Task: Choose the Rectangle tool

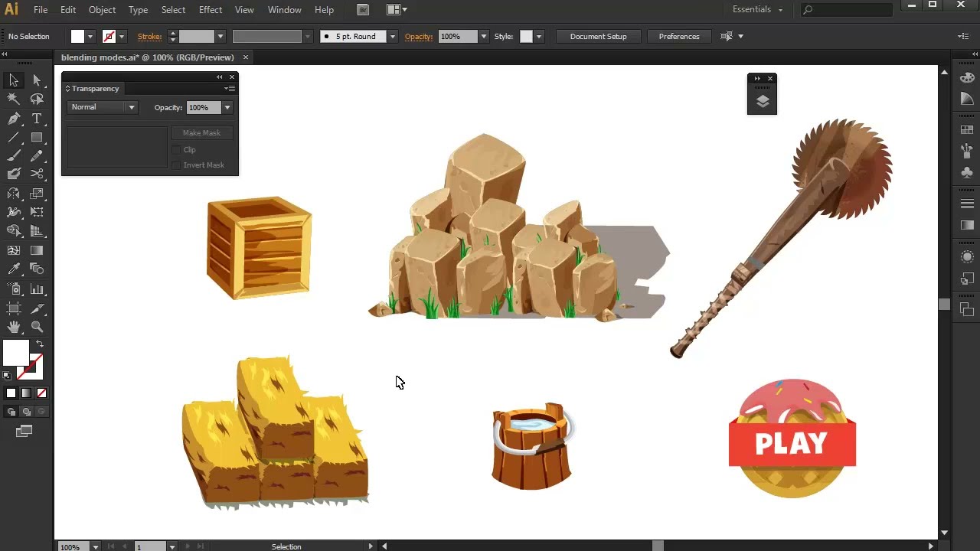Action: point(37,138)
